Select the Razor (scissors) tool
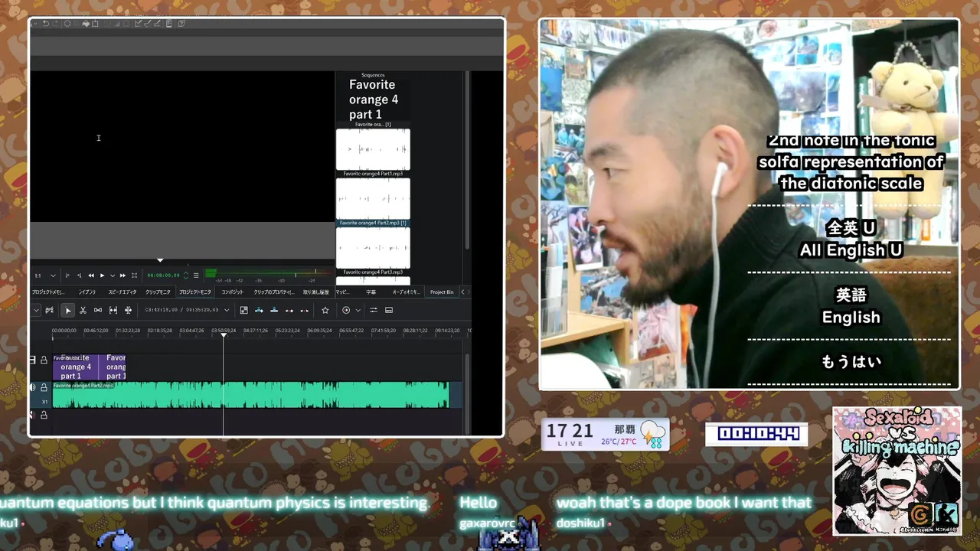980x551 pixels. pyautogui.click(x=83, y=310)
